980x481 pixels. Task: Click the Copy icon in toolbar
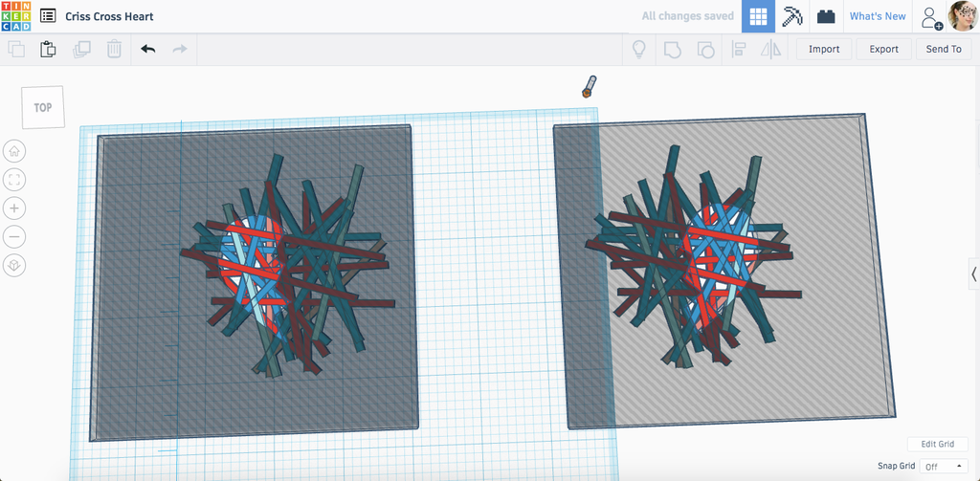pos(16,50)
